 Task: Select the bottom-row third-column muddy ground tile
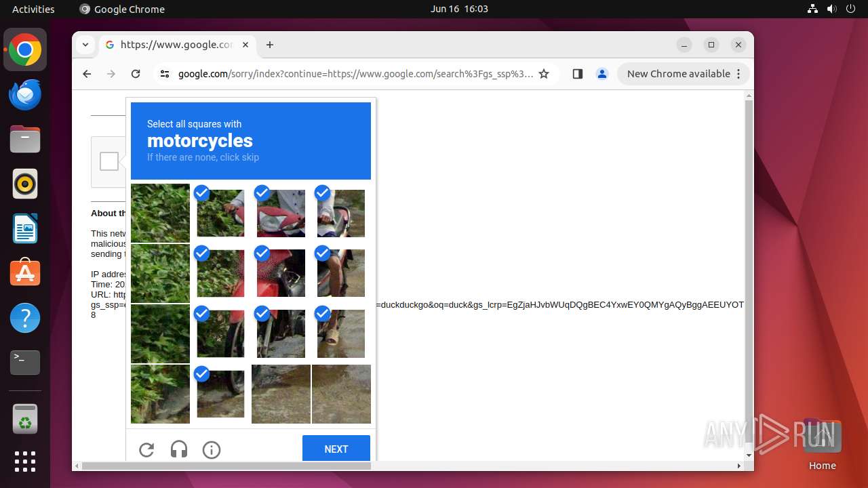point(281,394)
